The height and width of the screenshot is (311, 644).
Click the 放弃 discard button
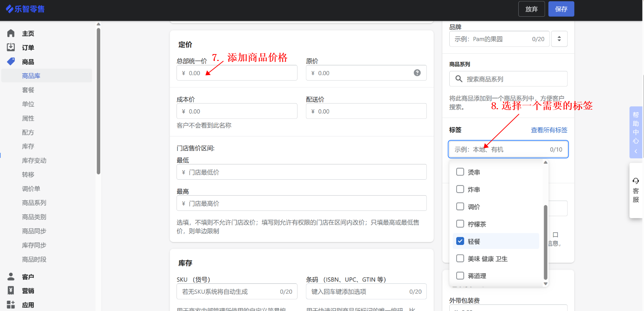click(531, 9)
